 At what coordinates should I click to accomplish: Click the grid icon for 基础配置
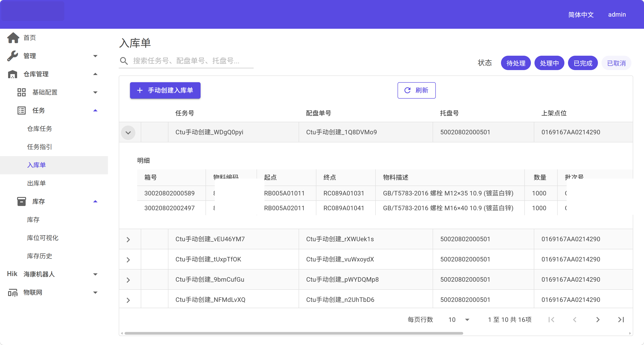[22, 92]
